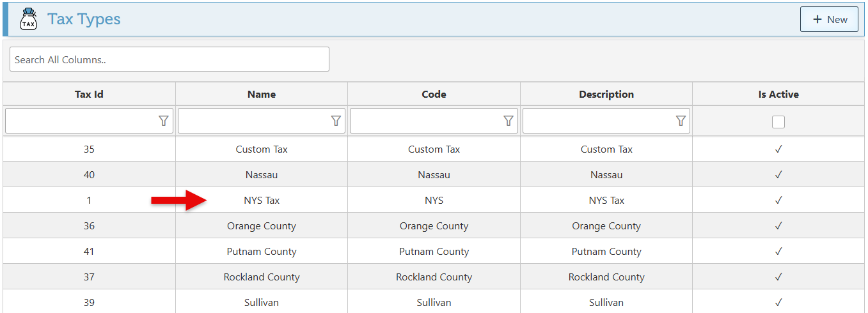Click the Is Active column header
This screenshot has height=313, width=868.
pyautogui.click(x=778, y=94)
